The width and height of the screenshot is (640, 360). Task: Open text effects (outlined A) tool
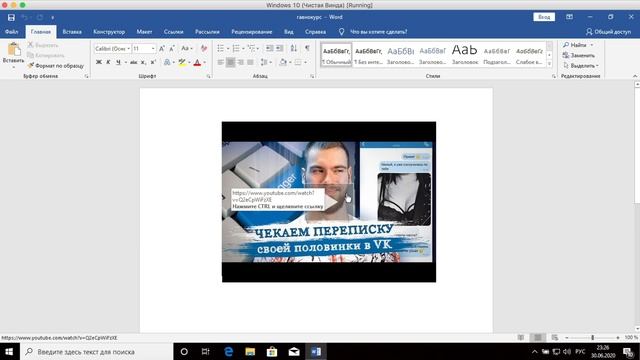[x=167, y=62]
